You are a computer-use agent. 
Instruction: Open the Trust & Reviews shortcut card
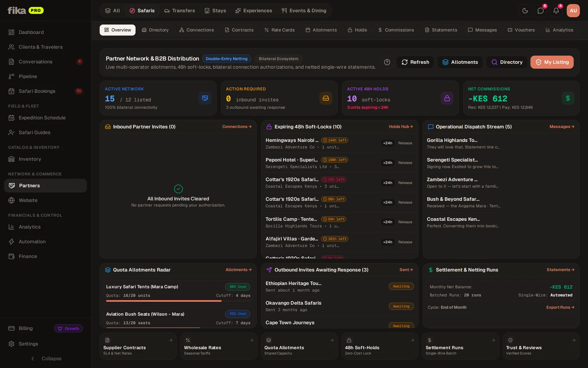click(x=541, y=346)
